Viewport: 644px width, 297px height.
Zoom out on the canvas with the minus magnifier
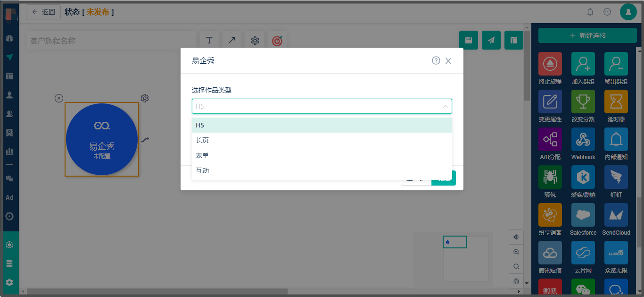pos(516,266)
